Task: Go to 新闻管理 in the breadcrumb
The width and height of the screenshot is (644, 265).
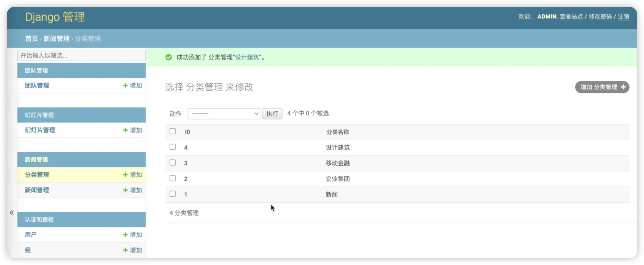Action: [56, 39]
